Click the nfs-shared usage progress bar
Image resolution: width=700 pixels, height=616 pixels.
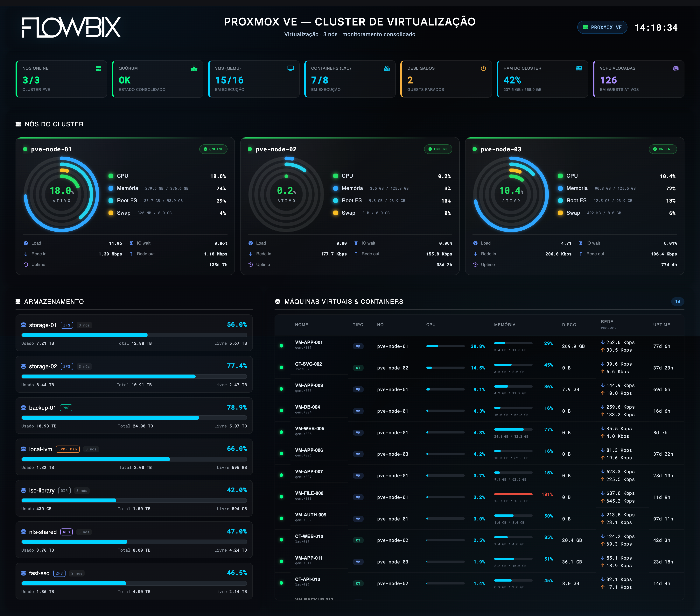pyautogui.click(x=134, y=542)
